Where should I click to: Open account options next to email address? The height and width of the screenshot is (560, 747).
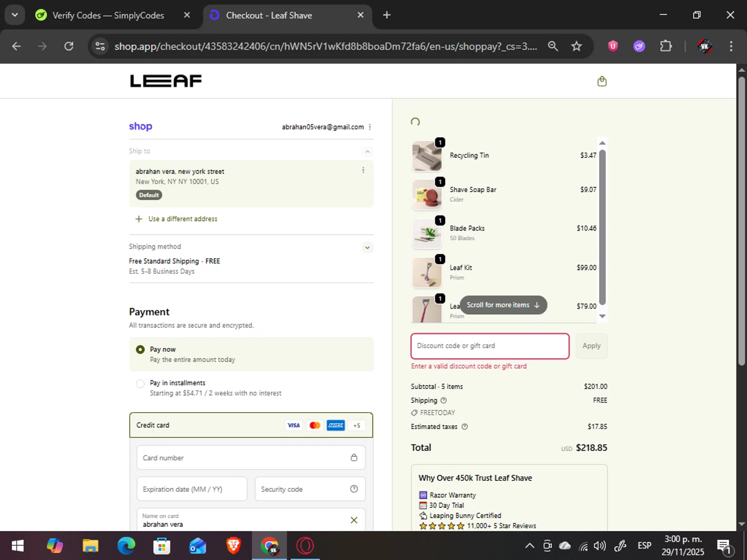coord(370,127)
